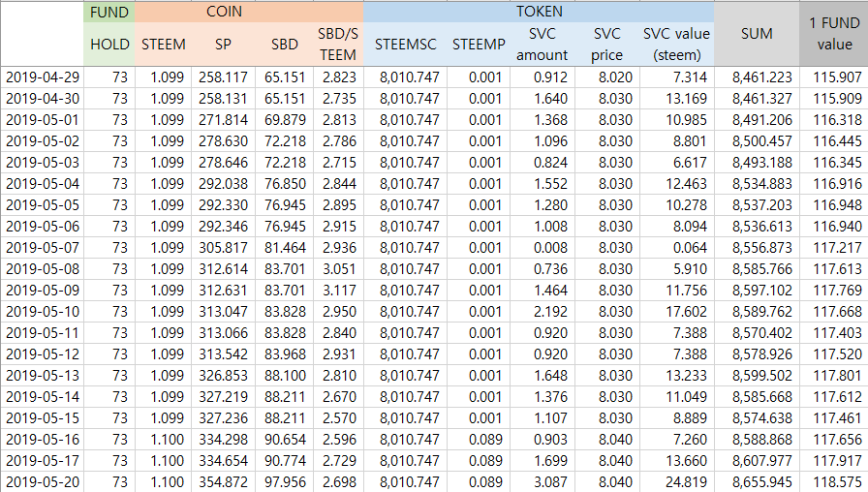Click the date cell 2019-05-08
Image resolution: width=868 pixels, height=492 pixels.
42,268
